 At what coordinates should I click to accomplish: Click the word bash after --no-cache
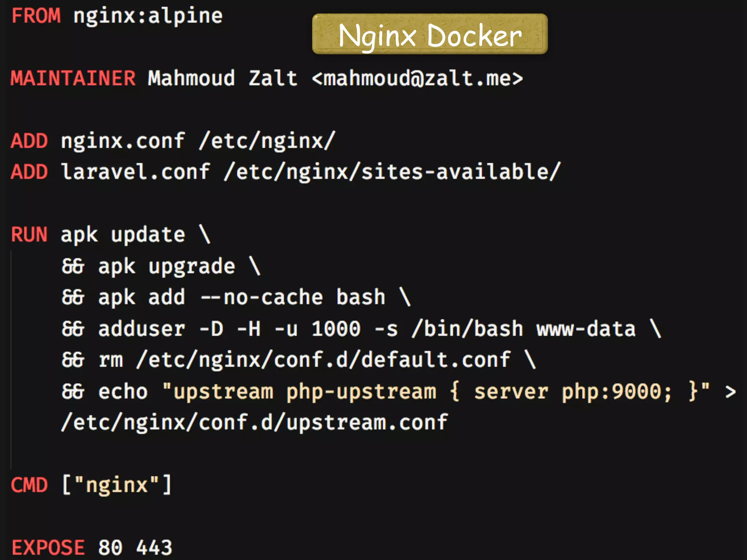click(361, 297)
